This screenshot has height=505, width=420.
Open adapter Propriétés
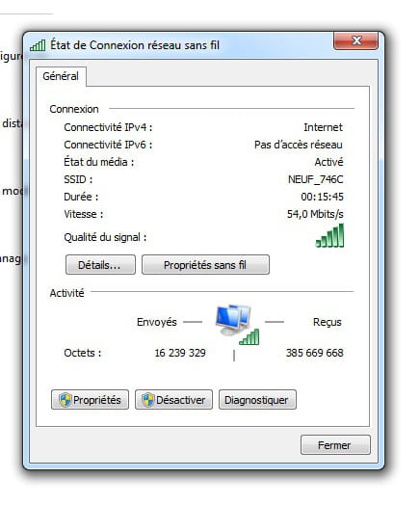(91, 400)
